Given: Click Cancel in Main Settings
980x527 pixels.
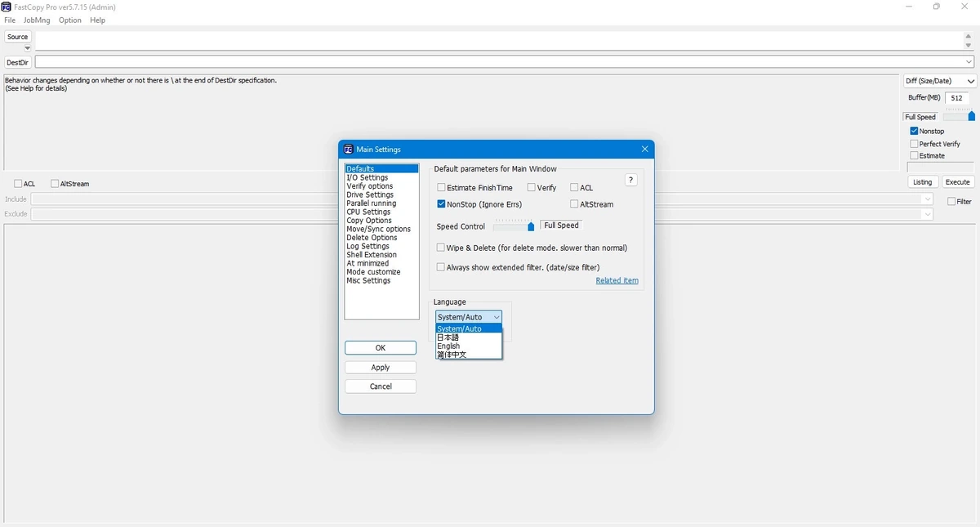Looking at the screenshot, I should [381, 386].
